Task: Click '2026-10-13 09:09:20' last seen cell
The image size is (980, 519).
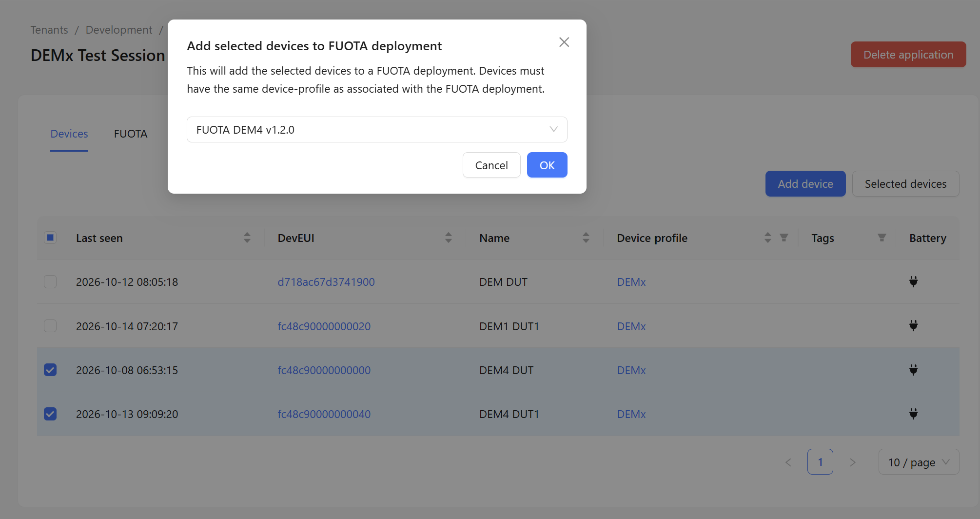Action: tap(127, 414)
